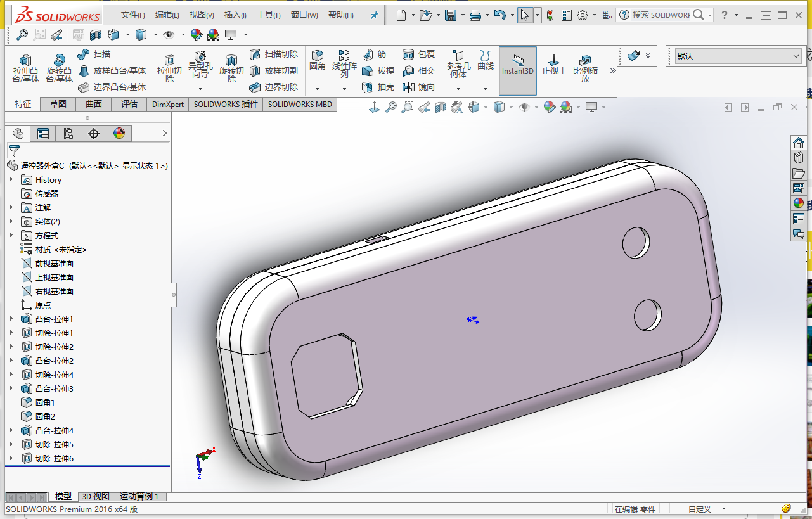Expand the 实体(2) folder

[x=11, y=222]
